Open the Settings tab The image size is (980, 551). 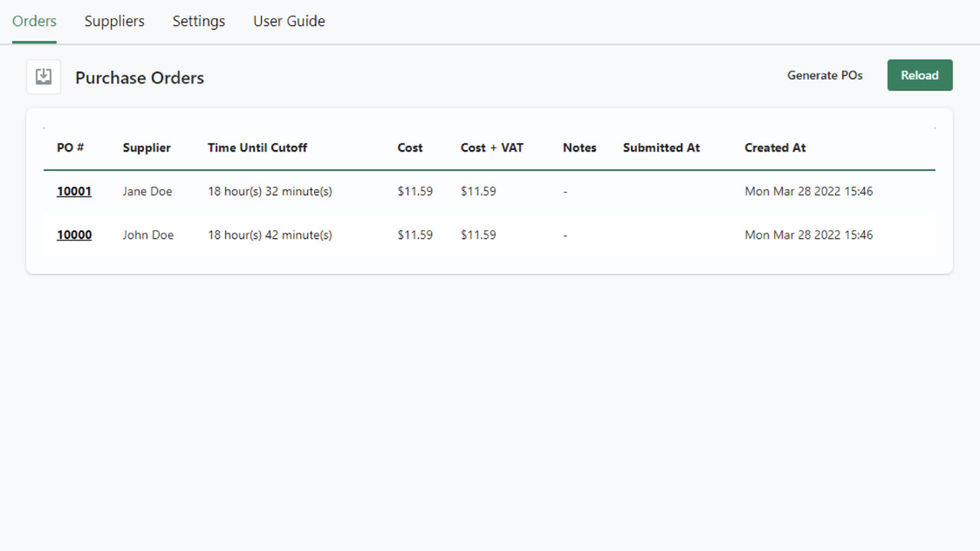198,21
